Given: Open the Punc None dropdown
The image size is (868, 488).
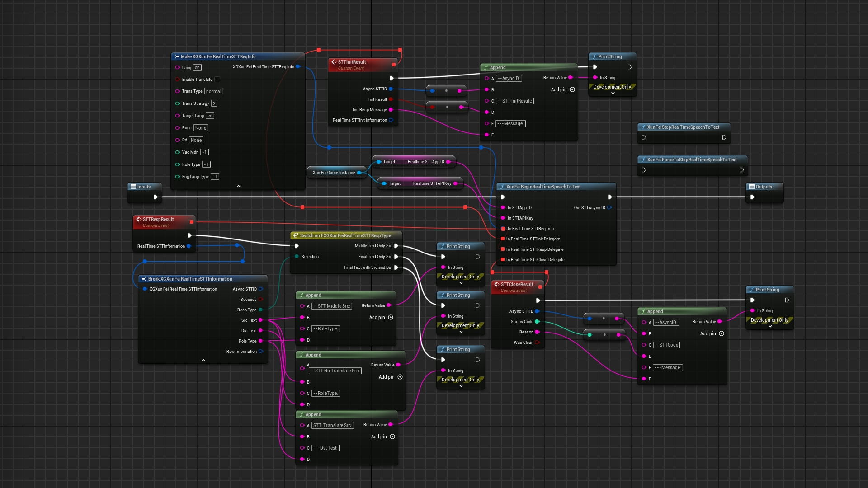Looking at the screenshot, I should (x=200, y=128).
